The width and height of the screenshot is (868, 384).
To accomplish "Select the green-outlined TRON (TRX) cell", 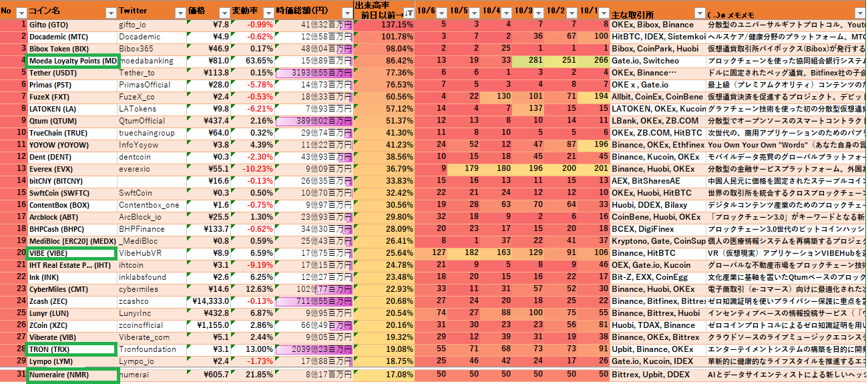I will [x=71, y=349].
